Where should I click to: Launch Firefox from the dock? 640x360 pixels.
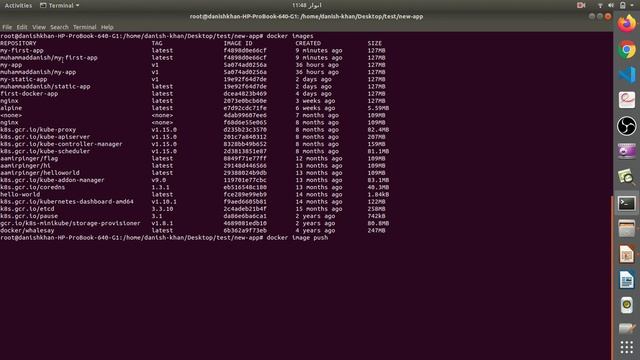click(x=627, y=24)
